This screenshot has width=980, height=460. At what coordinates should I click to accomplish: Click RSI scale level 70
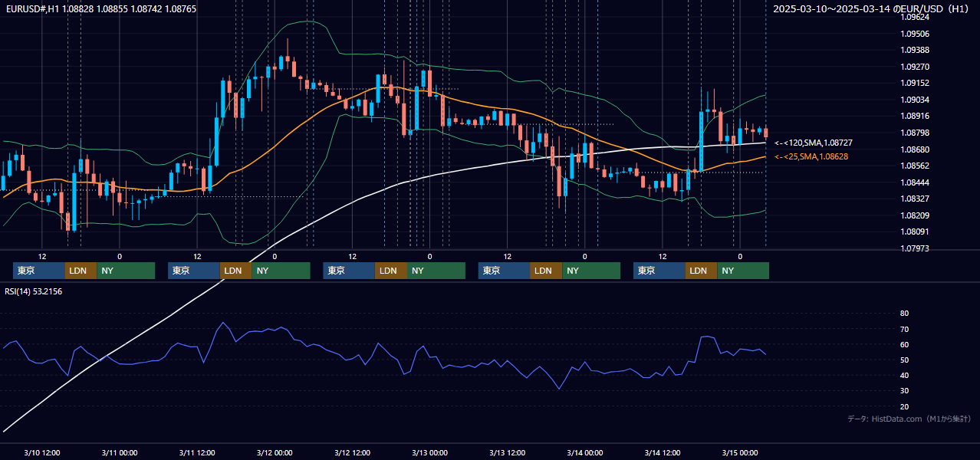point(904,329)
